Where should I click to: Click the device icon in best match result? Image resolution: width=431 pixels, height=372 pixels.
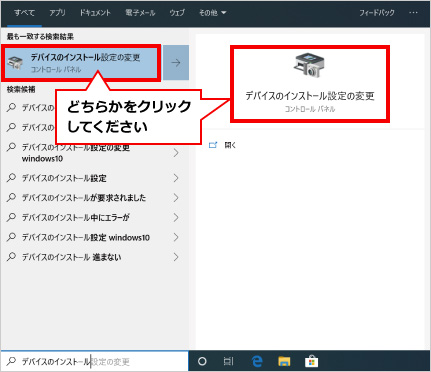pos(15,63)
